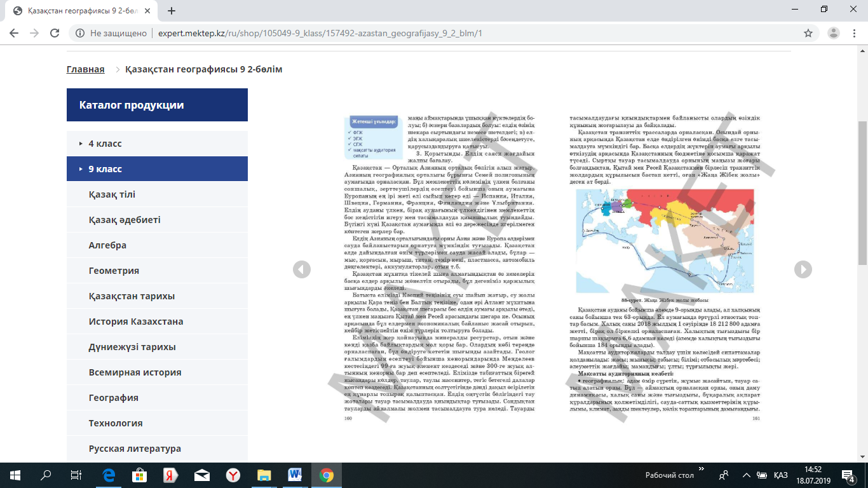Click the Google Chrome taskbar icon
This screenshot has height=488, width=868.
click(x=327, y=475)
